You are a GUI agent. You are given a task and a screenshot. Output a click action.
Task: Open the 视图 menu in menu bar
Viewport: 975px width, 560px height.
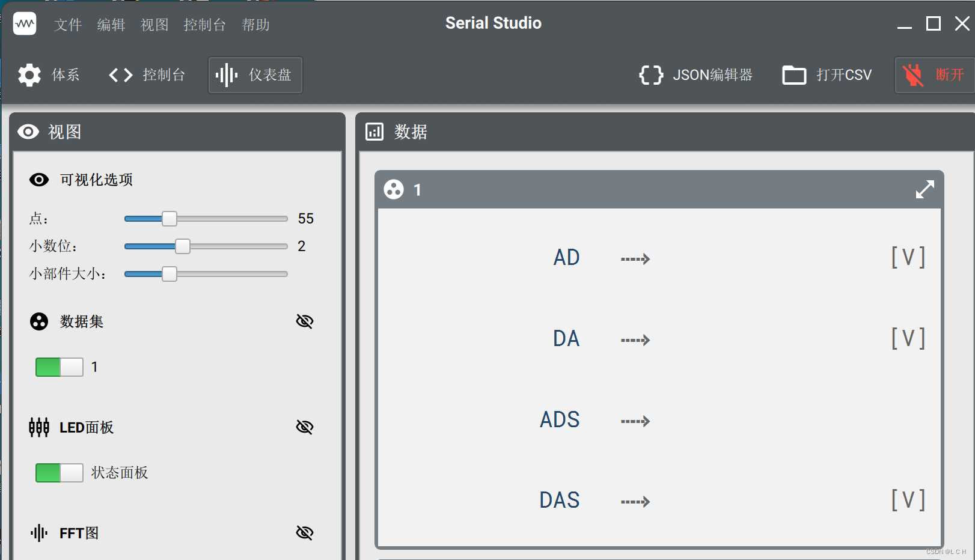point(154,25)
